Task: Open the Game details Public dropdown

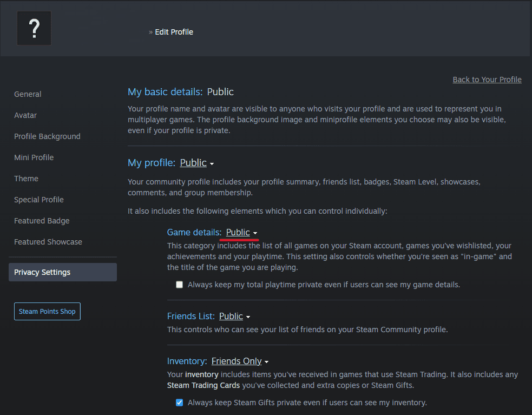Action: pyautogui.click(x=238, y=232)
